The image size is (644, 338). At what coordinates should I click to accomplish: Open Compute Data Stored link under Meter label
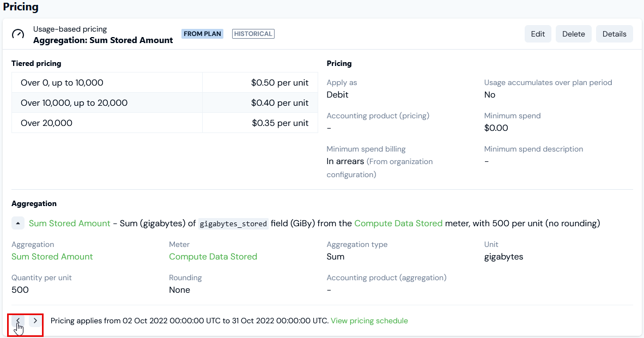[x=212, y=257]
